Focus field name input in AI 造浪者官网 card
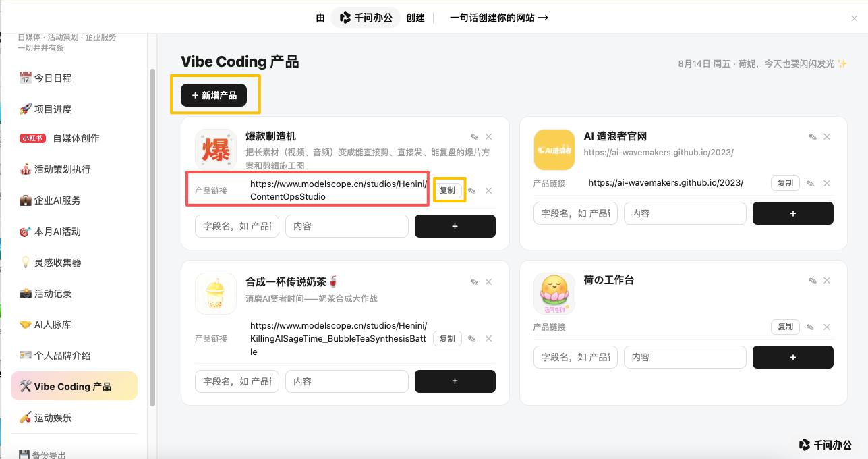The width and height of the screenshot is (868, 459). coord(575,213)
